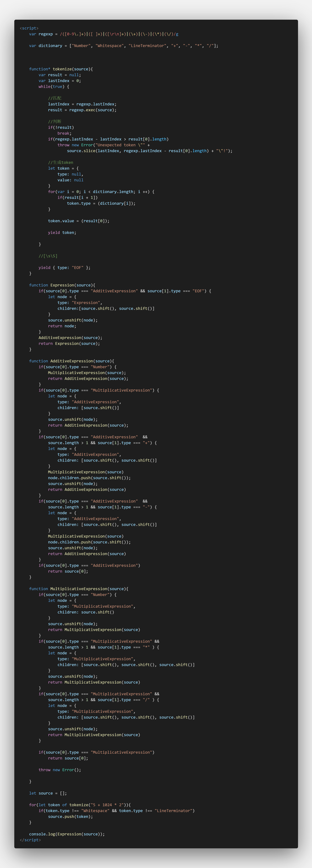This screenshot has width=312, height=868.
Task: Click the opening script tag
Action: coord(29,28)
